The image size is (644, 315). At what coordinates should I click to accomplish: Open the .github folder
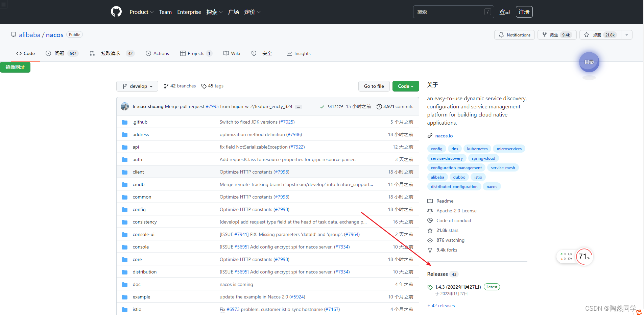140,122
